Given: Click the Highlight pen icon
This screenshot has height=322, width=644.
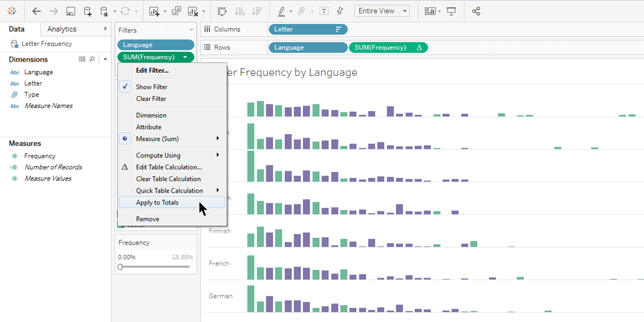Looking at the screenshot, I should [x=282, y=11].
